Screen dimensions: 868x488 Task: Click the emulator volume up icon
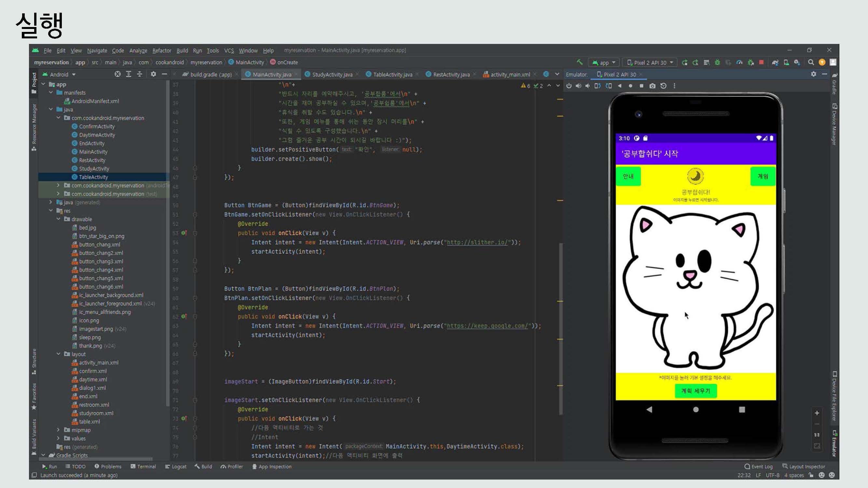pos(578,86)
